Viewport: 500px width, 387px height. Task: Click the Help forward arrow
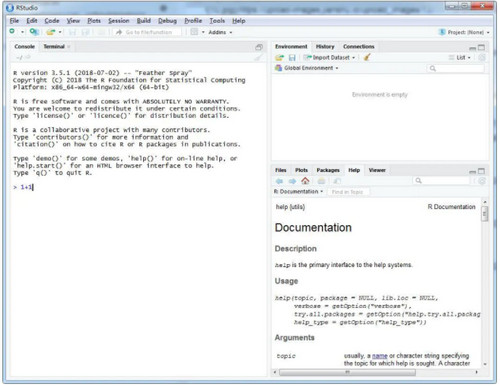[x=292, y=181]
